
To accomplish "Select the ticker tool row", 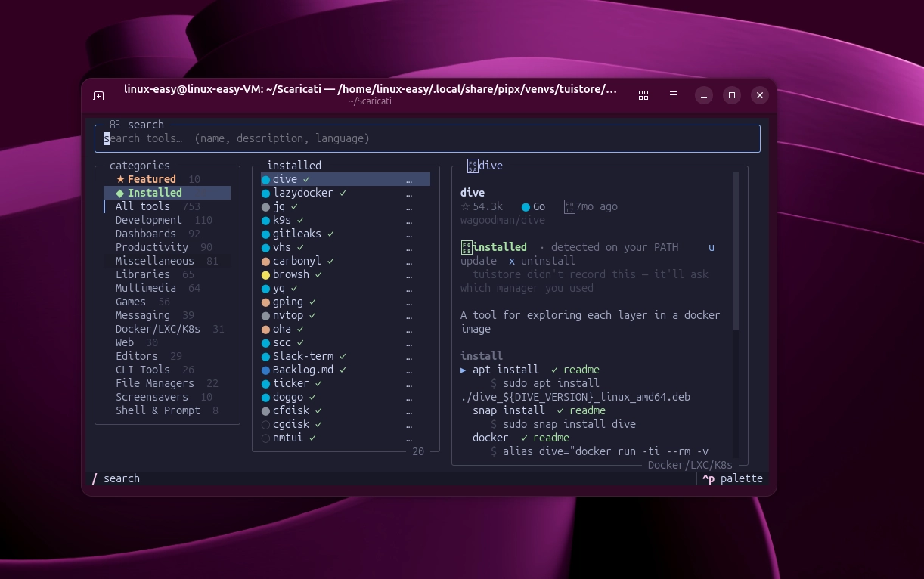I will (x=346, y=384).
